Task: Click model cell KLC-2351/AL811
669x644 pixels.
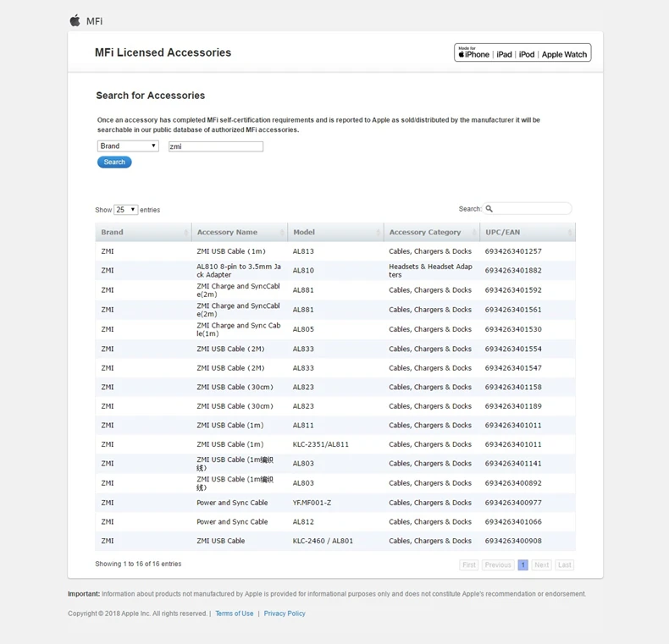Action: 321,444
